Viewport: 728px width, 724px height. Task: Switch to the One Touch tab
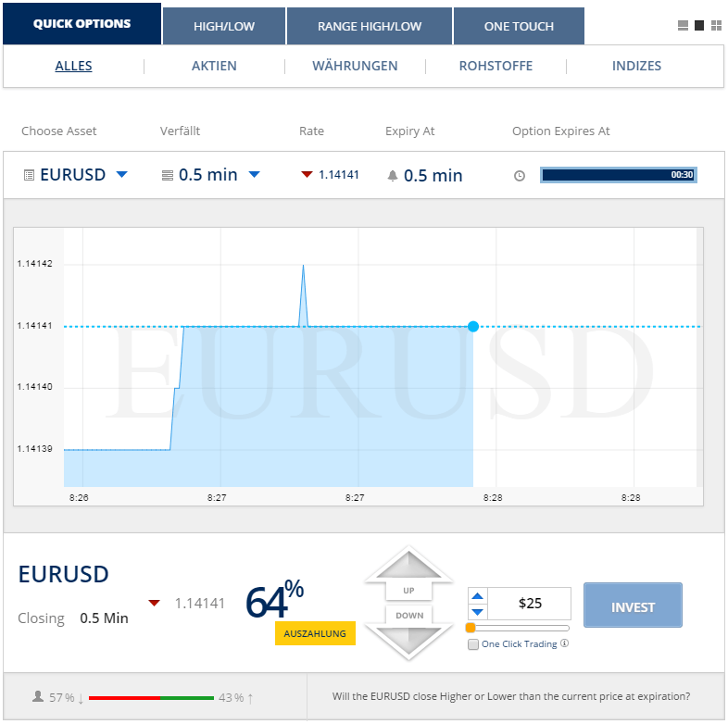(519, 26)
